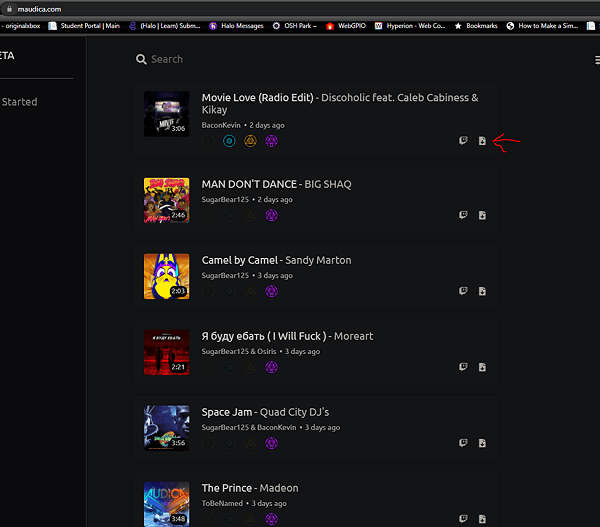Open Movie Love cover thumbnail

(x=166, y=114)
